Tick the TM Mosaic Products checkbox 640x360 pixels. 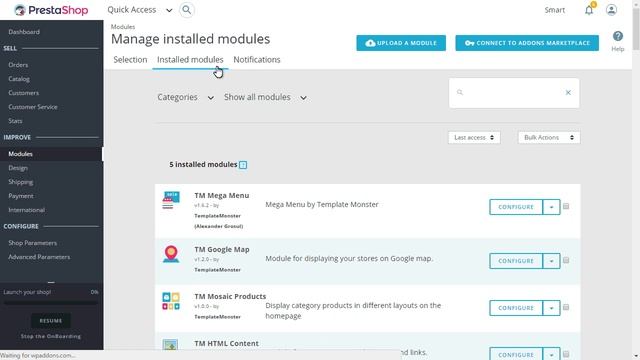click(x=566, y=307)
